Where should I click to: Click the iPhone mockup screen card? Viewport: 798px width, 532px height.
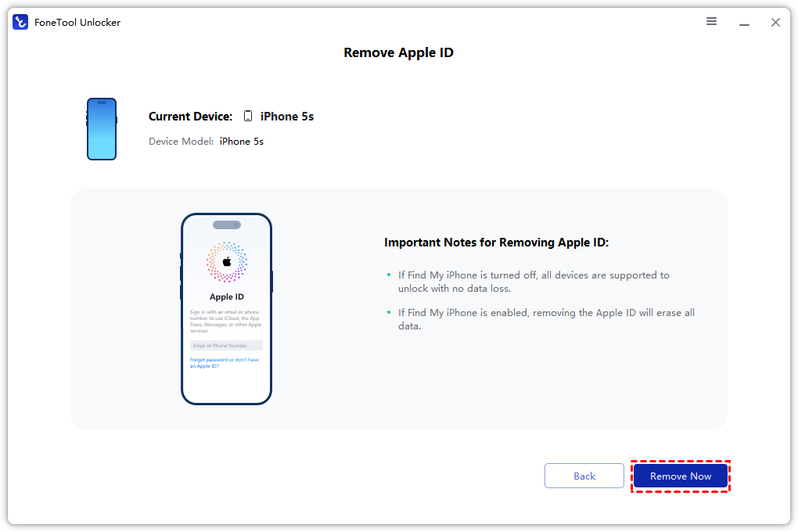(x=226, y=308)
